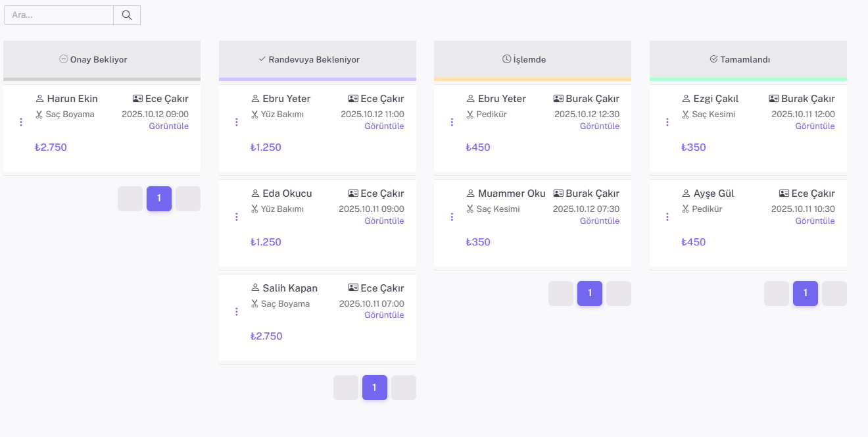
Task: Select the Tamamlandı column header
Action: click(x=748, y=59)
